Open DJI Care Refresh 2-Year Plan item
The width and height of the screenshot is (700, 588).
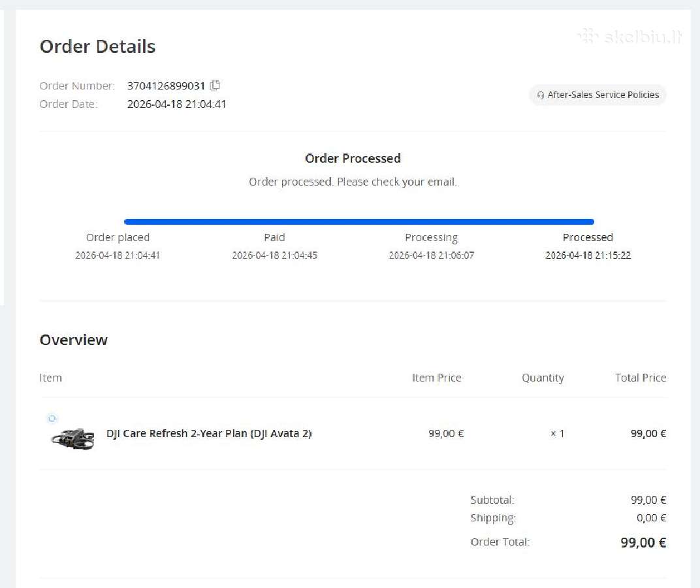pyautogui.click(x=209, y=433)
